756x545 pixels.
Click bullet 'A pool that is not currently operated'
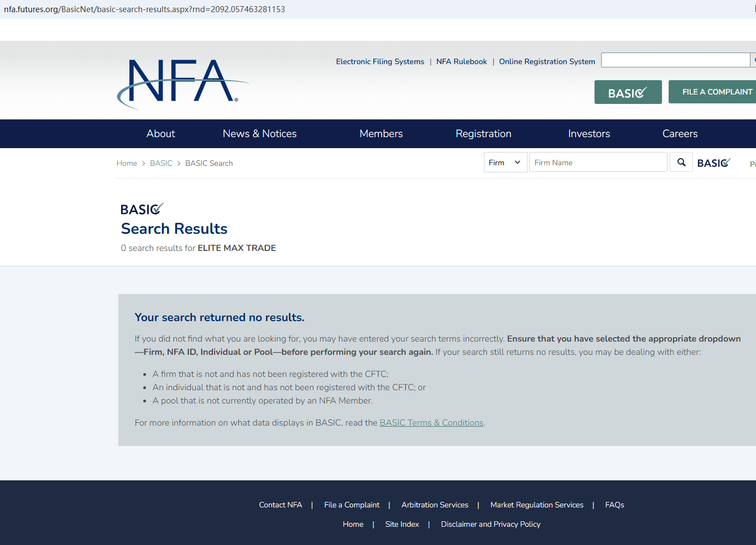[263, 401]
